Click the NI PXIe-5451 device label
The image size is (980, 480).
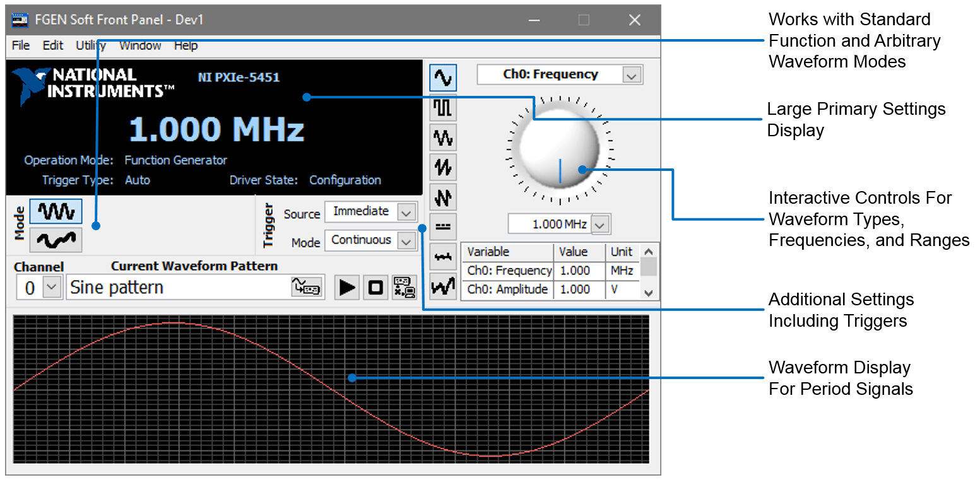point(239,78)
